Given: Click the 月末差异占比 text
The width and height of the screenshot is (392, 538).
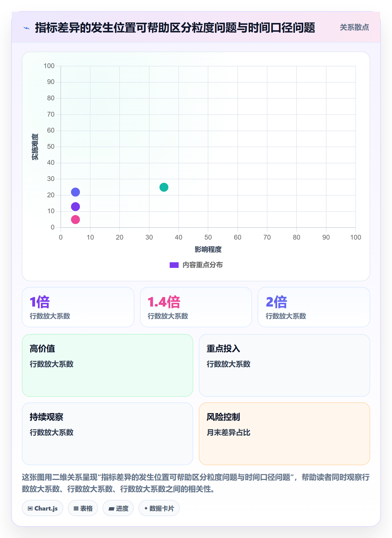Looking at the screenshot, I should click(228, 432).
